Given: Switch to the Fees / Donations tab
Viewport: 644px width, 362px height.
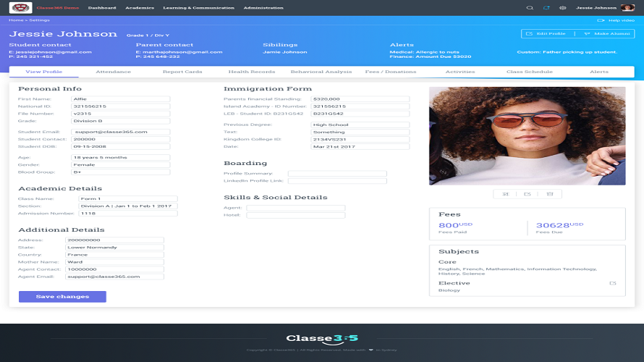Looking at the screenshot, I should (x=391, y=72).
